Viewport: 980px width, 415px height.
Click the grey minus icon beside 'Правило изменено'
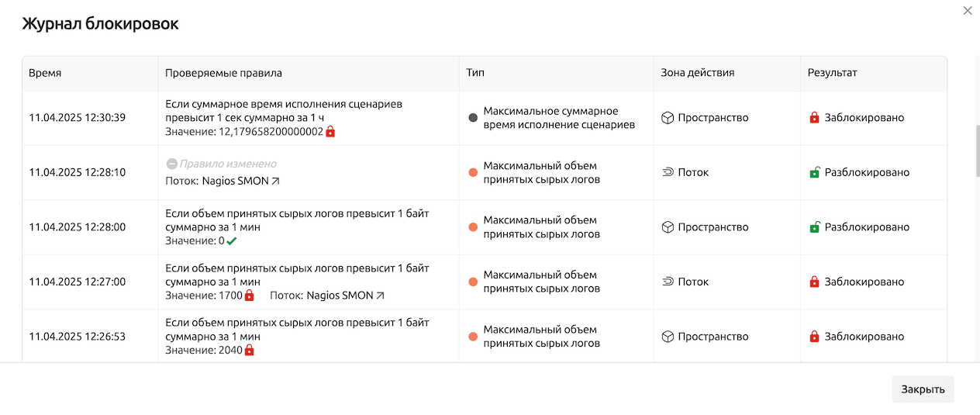(171, 164)
